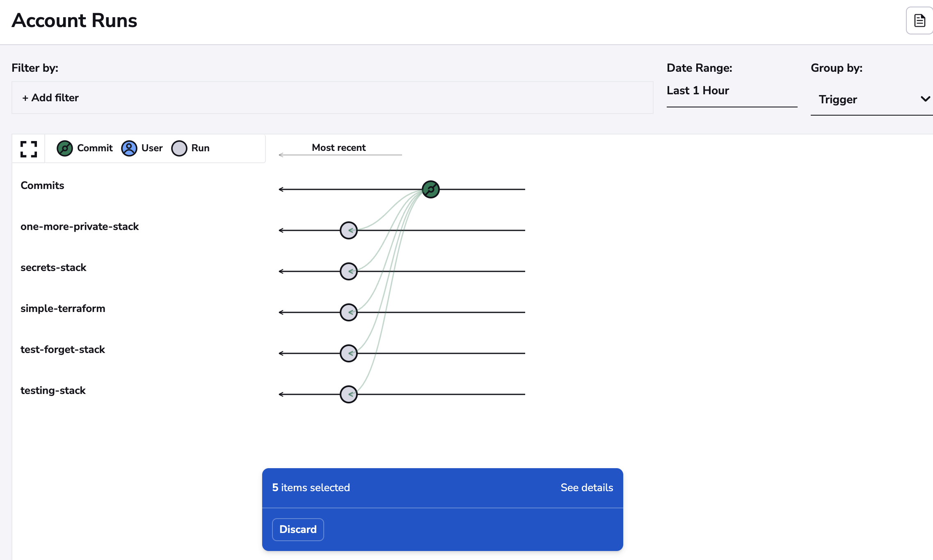Select the run node on testing-stack timeline
Image resolution: width=933 pixels, height=560 pixels.
pos(348,394)
